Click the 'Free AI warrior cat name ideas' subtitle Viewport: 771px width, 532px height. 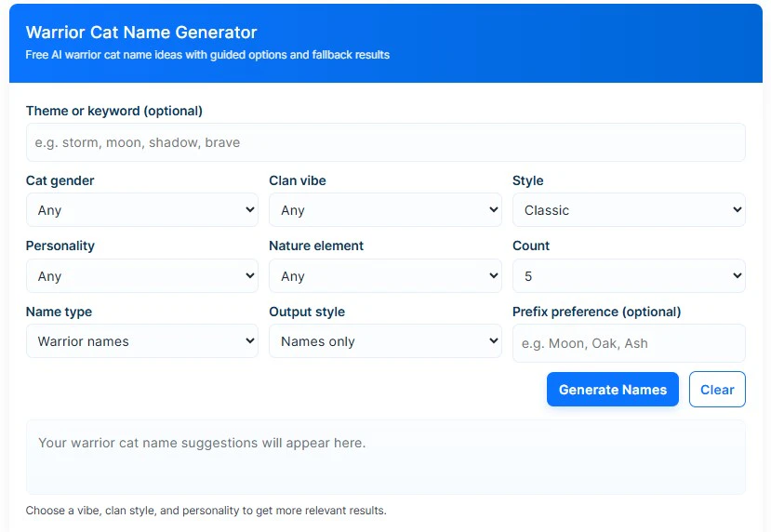(x=207, y=55)
